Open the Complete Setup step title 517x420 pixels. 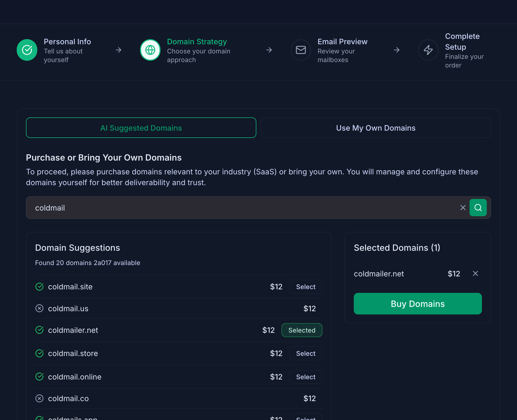(x=462, y=42)
